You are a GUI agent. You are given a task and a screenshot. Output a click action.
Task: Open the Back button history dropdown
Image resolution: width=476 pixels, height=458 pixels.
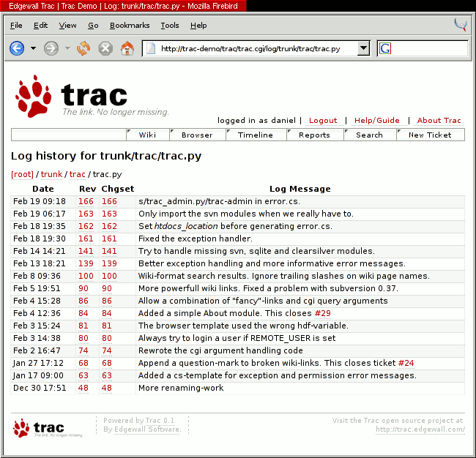[33, 48]
